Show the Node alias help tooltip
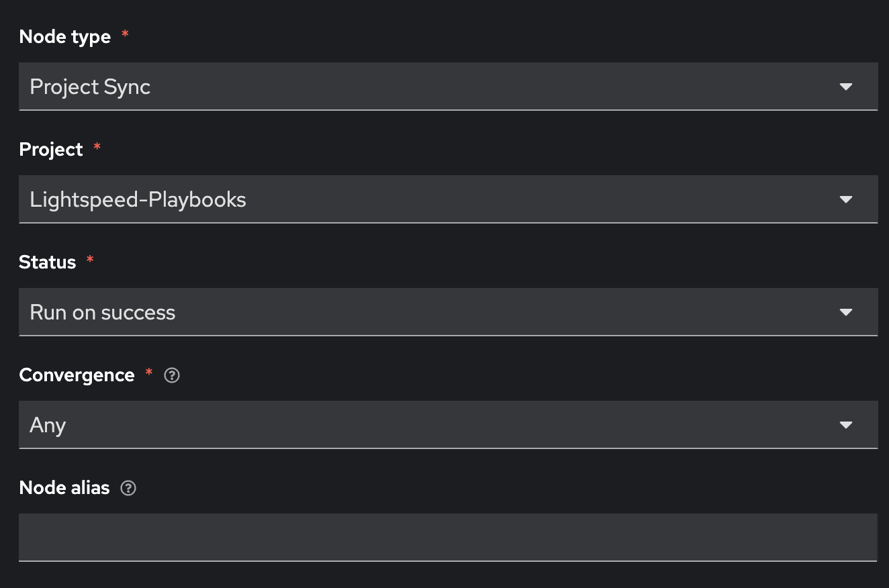Screen dimensions: 889x588 coord(128,488)
